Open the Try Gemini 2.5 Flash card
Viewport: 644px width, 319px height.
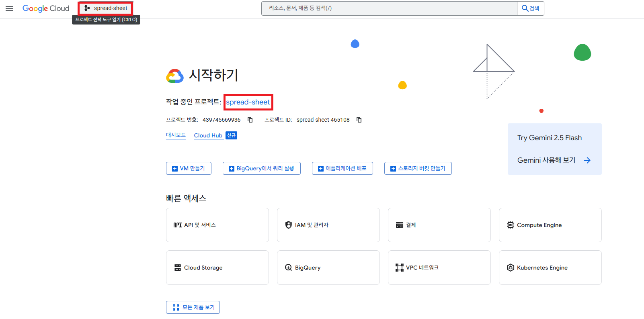tap(555, 149)
